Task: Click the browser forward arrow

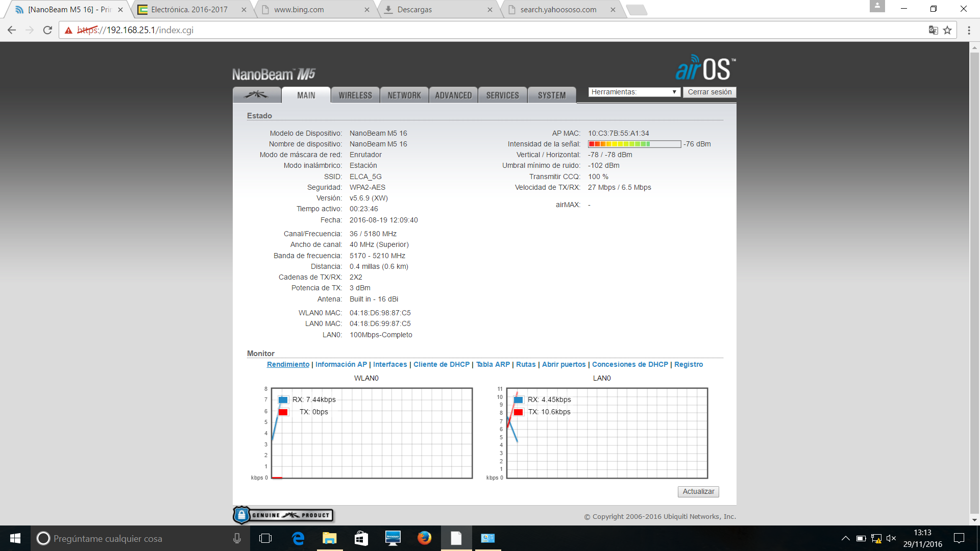Action: click(30, 30)
